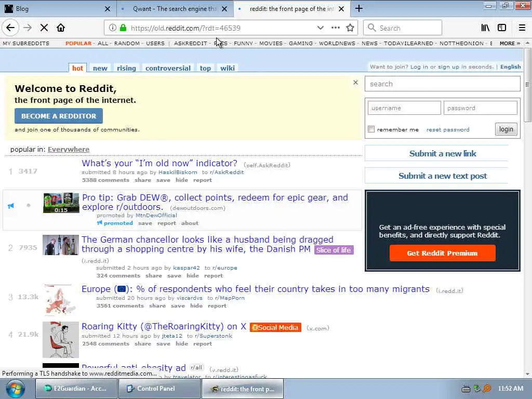Open the Everywhere location dropdown
Viewport: 532px width, 399px height.
tap(69, 149)
